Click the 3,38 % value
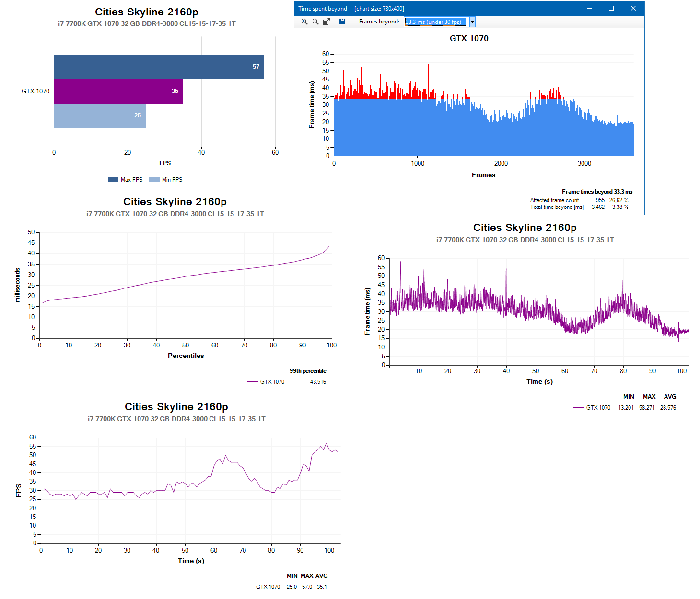Viewport: 700px width, 599px height. coord(620,207)
